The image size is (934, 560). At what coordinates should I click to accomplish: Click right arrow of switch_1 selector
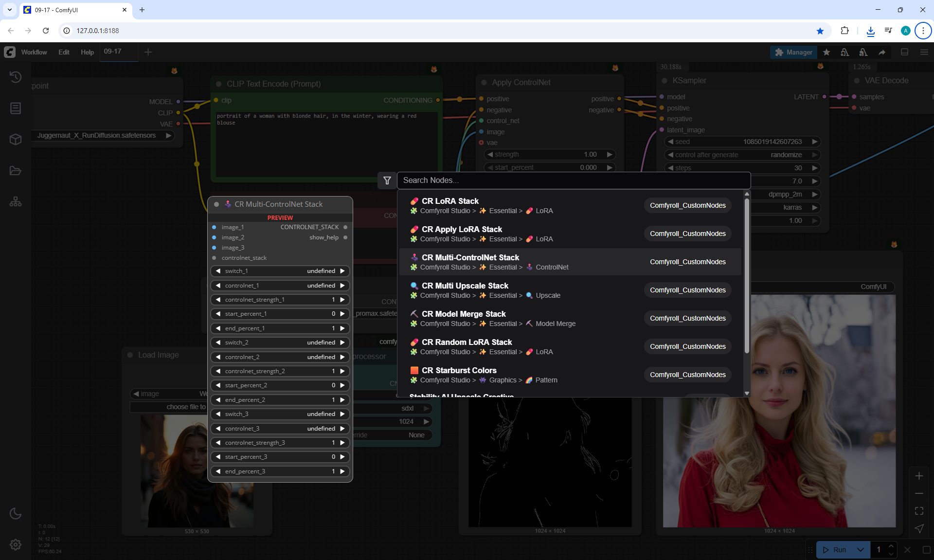pyautogui.click(x=342, y=271)
